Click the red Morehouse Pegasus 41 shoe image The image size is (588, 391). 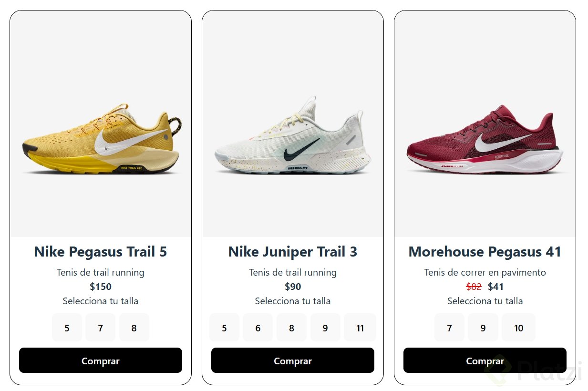485,141
